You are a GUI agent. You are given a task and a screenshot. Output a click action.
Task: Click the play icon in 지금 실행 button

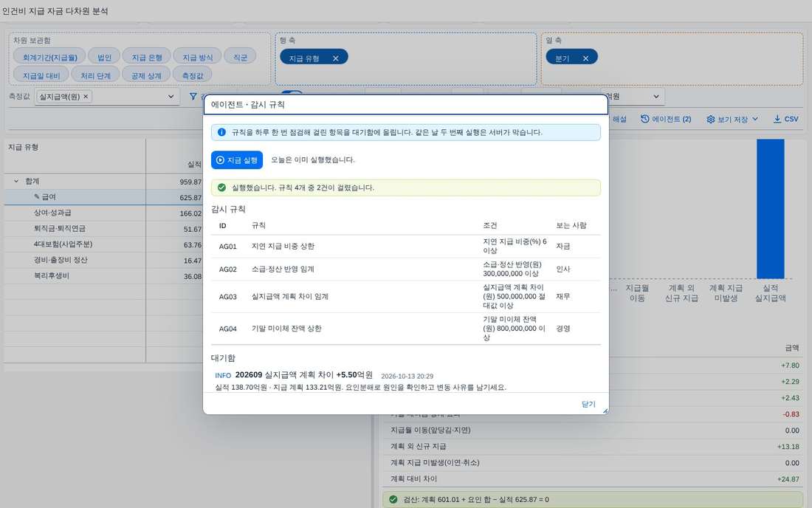(220, 160)
